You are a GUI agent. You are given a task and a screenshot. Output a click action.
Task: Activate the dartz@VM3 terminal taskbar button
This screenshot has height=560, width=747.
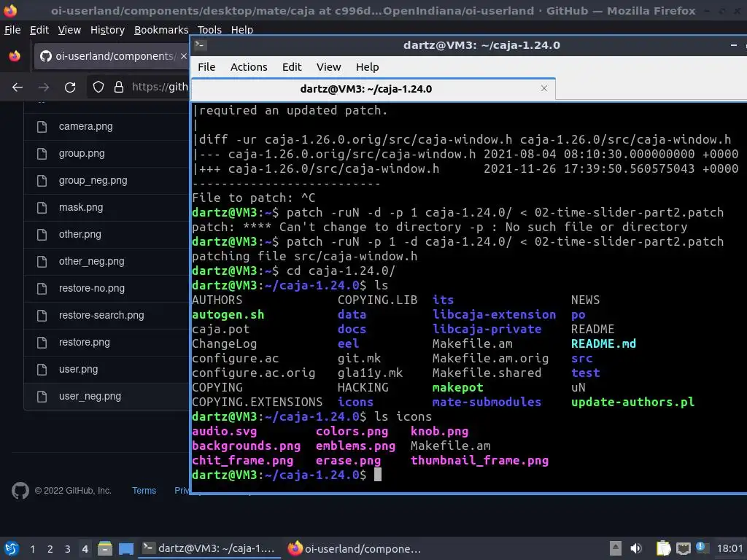click(209, 548)
